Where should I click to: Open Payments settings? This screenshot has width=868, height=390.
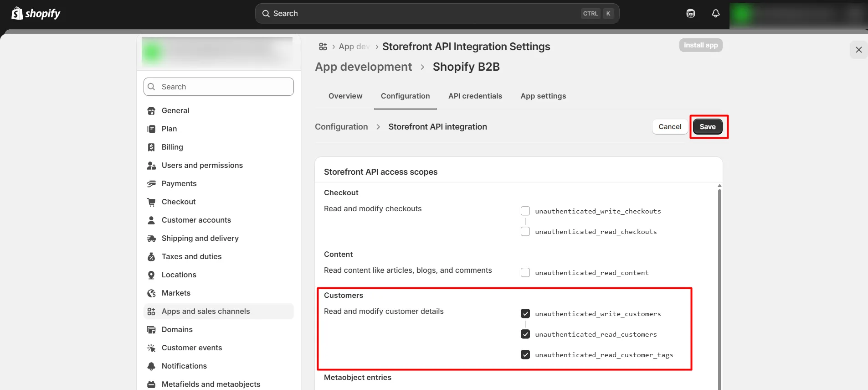click(219, 184)
